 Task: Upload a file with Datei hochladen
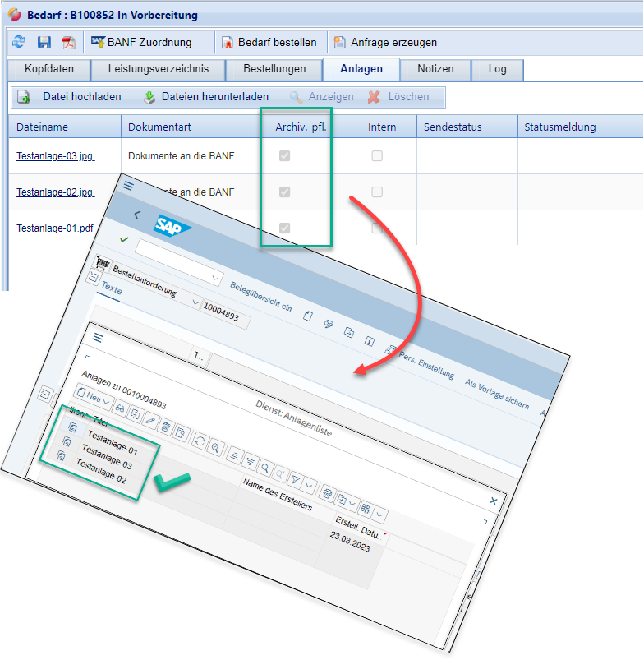(70, 97)
